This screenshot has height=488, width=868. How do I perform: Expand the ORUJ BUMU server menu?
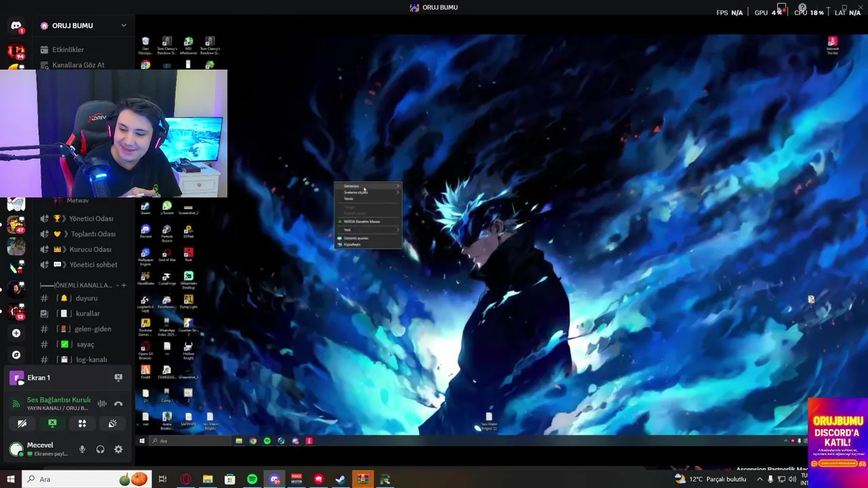pos(123,26)
